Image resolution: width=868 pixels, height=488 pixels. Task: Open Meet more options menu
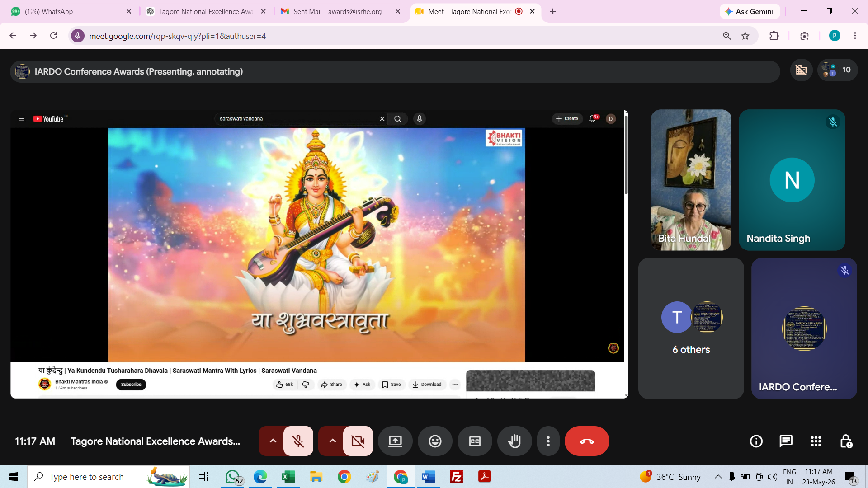pyautogui.click(x=548, y=441)
